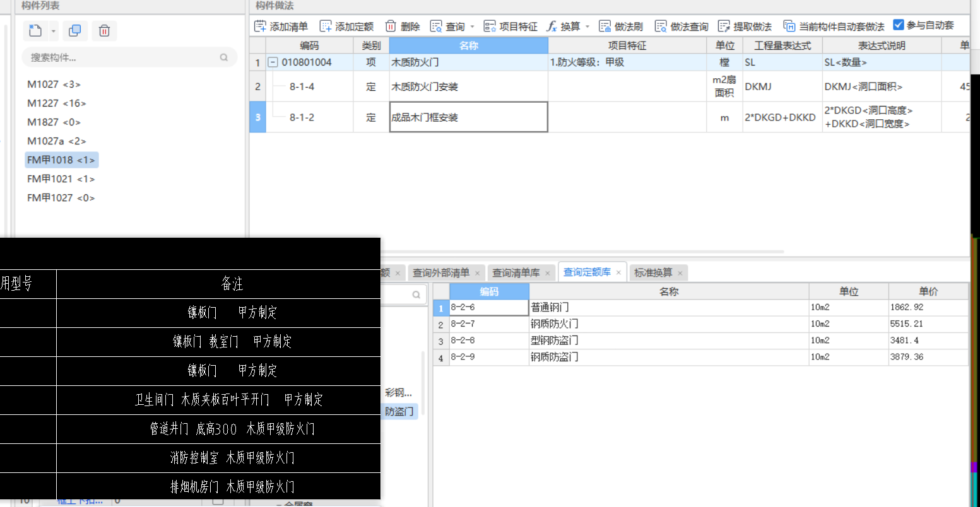Toggle the 参与自动套 checkbox
980x507 pixels.
899,25
